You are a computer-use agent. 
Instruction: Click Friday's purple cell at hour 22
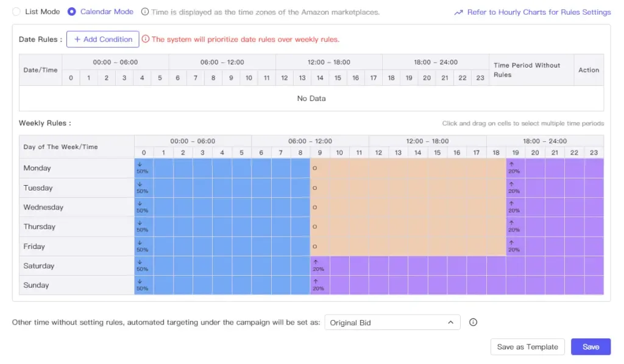pos(574,247)
